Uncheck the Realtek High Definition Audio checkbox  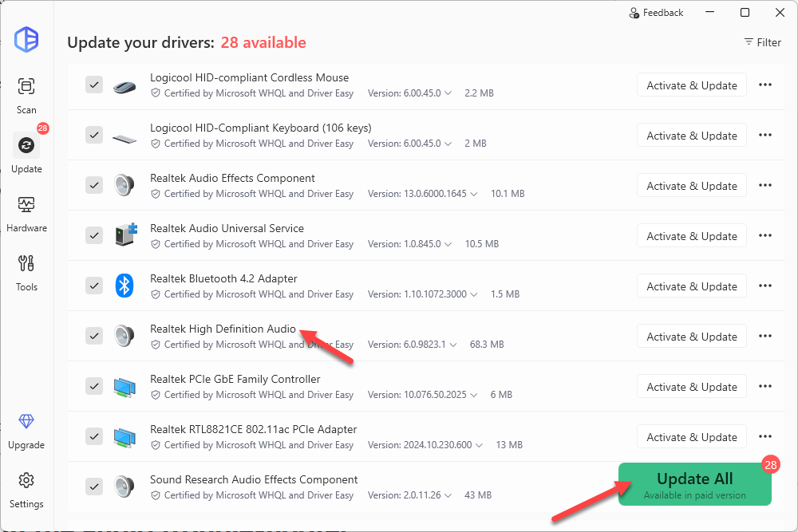click(94, 336)
